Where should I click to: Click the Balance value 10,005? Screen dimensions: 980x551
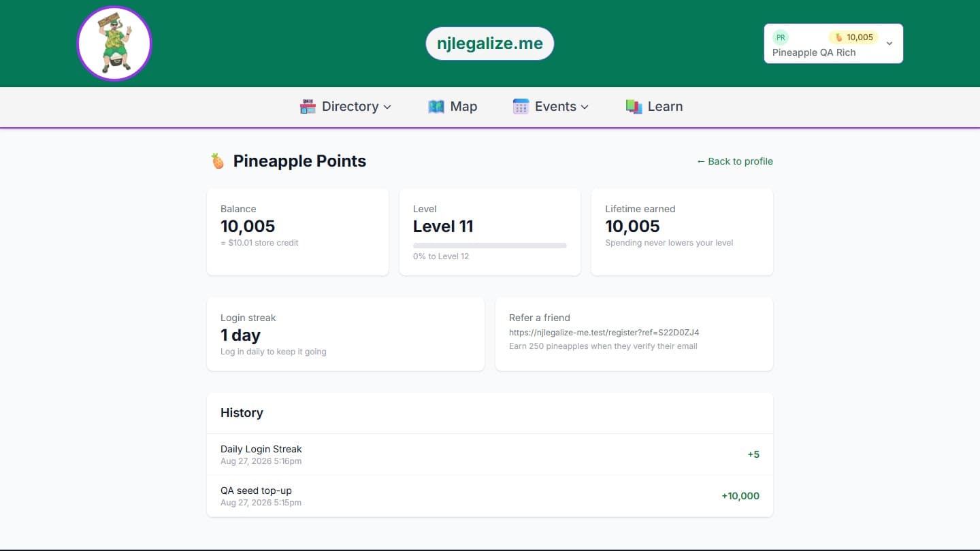[x=248, y=227]
